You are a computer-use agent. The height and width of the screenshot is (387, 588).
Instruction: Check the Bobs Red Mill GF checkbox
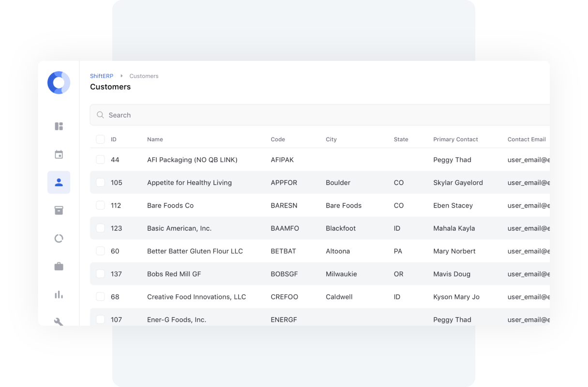pyautogui.click(x=100, y=274)
